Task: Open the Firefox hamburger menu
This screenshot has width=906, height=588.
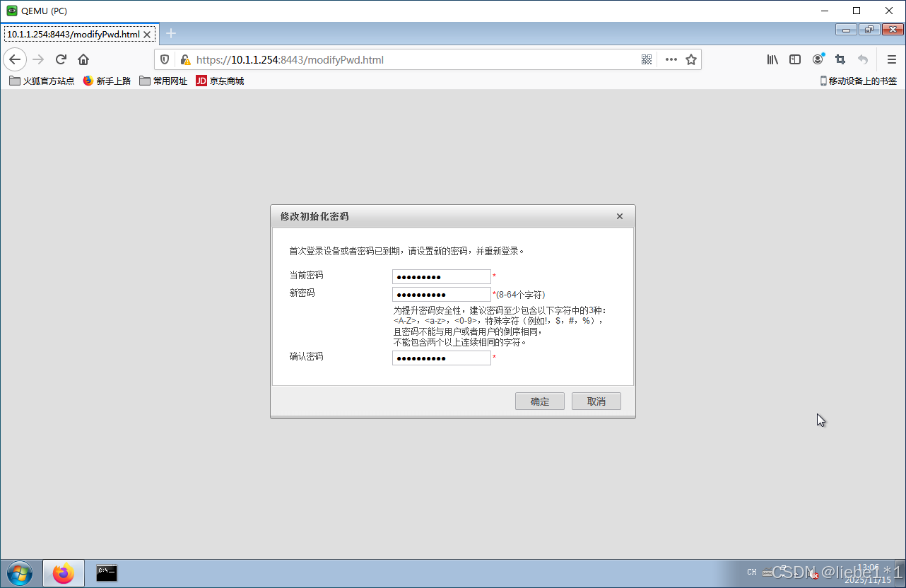Action: click(892, 59)
